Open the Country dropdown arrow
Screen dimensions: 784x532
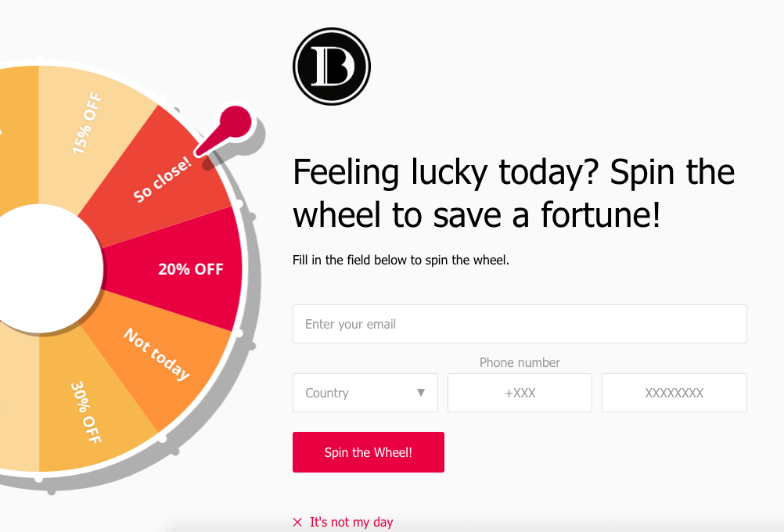point(421,393)
